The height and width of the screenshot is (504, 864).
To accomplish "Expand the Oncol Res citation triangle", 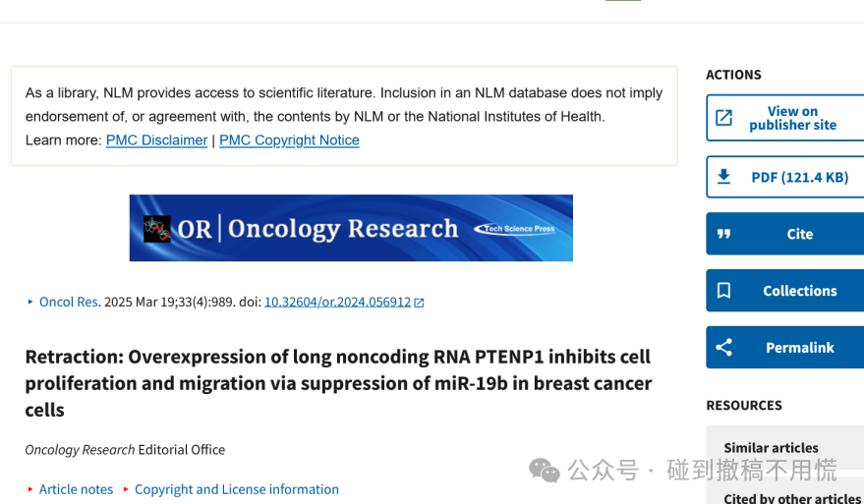I will coord(30,302).
